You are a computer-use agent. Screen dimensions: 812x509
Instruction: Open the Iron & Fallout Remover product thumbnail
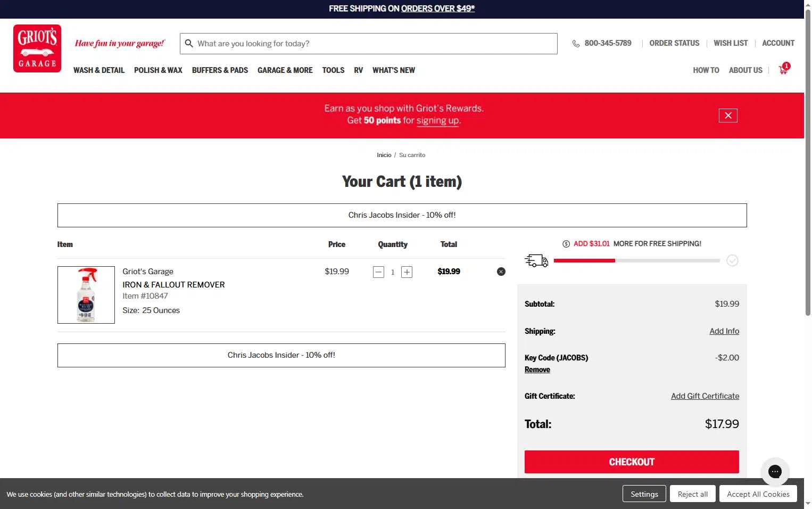86,295
